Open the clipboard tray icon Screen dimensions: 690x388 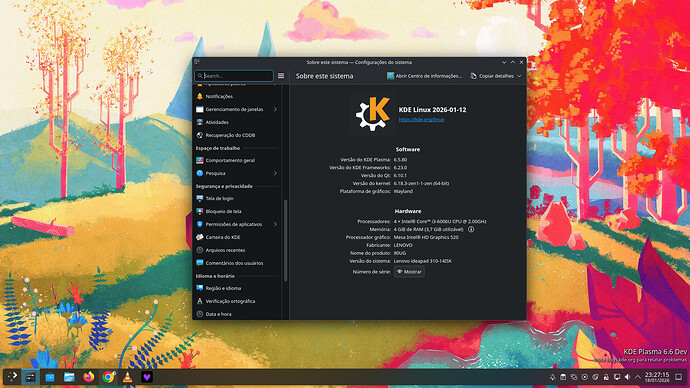click(x=563, y=377)
